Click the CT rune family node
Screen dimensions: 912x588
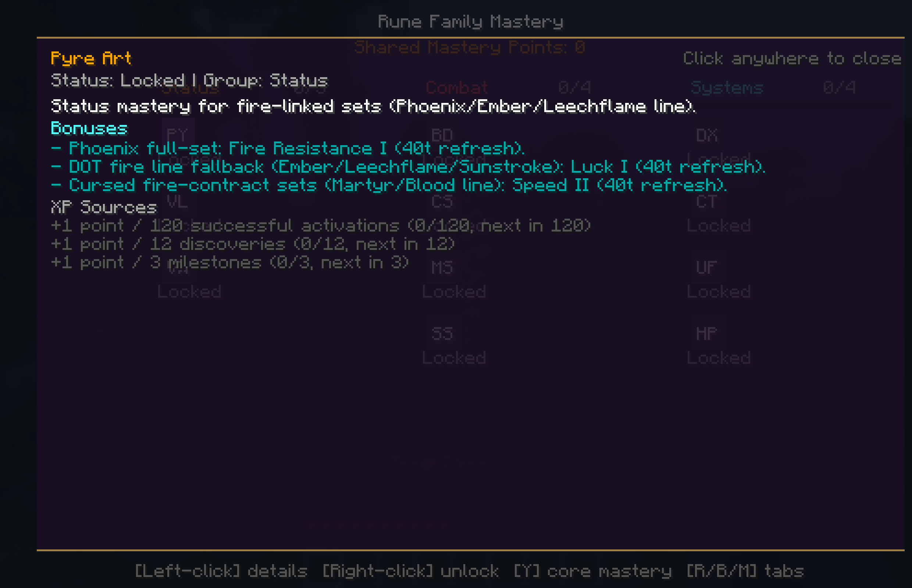tap(707, 201)
